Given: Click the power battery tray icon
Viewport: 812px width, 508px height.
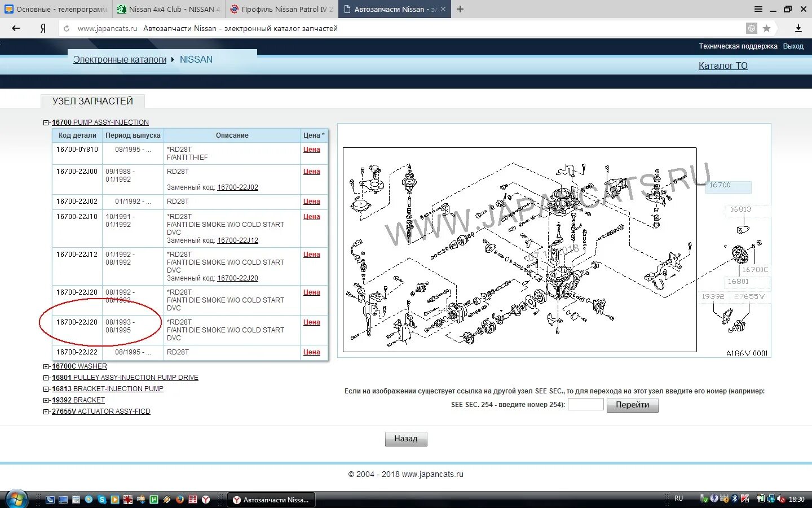Looking at the screenshot, I should (x=761, y=499).
